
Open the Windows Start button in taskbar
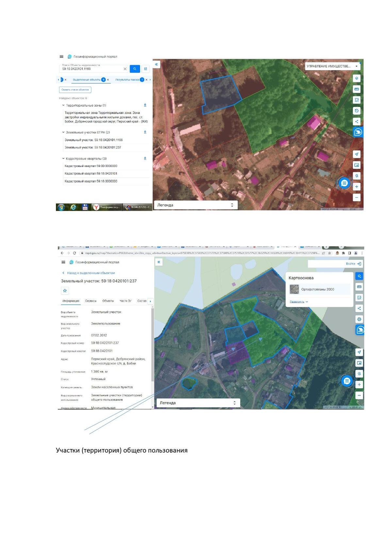pyautogui.click(x=61, y=207)
